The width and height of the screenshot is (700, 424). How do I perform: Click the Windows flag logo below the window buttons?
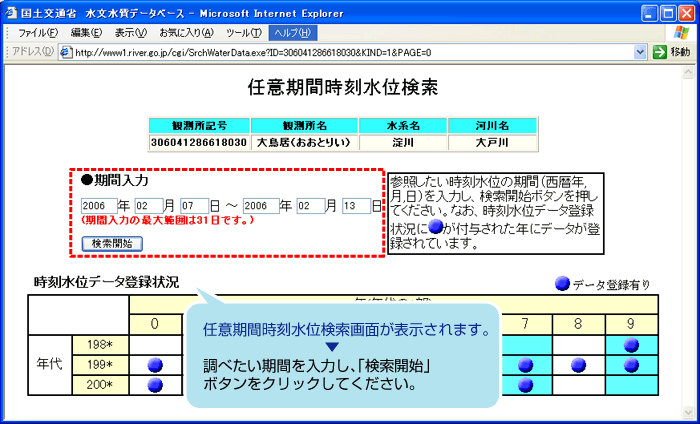pyautogui.click(x=683, y=33)
